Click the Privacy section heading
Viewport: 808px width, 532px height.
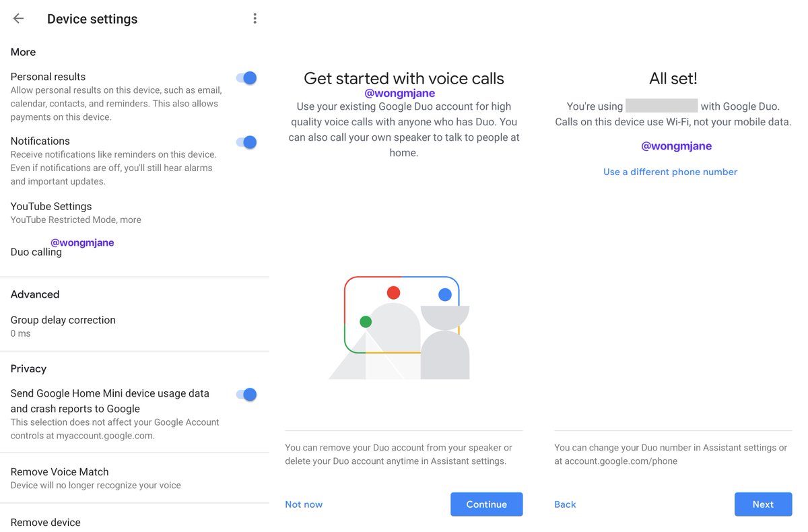[28, 368]
